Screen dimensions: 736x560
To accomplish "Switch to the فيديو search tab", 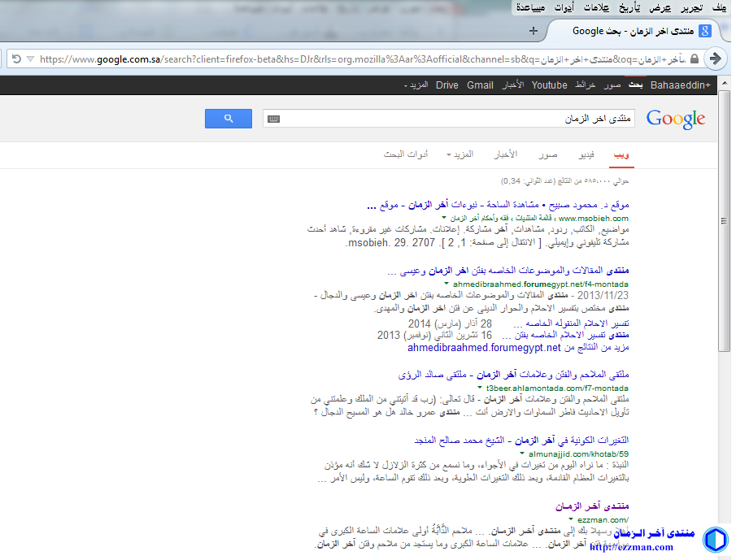I will coord(586,154).
